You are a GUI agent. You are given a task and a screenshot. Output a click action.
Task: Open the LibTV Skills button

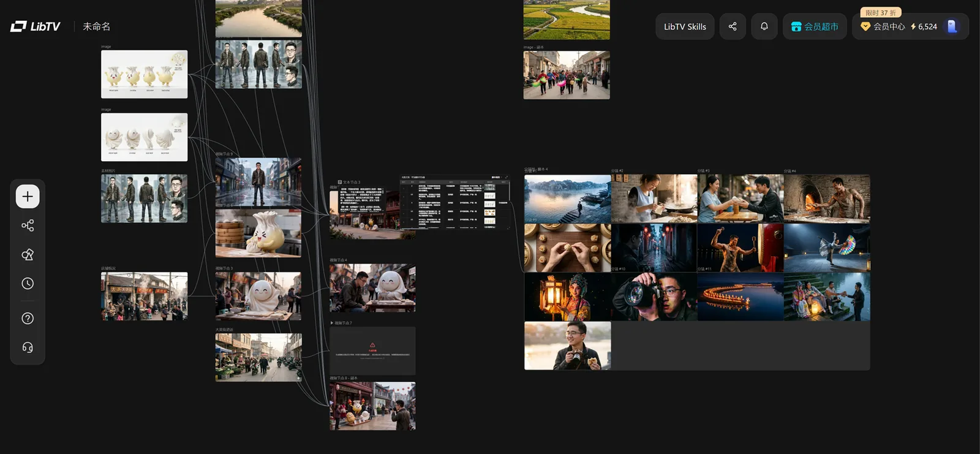click(x=685, y=26)
